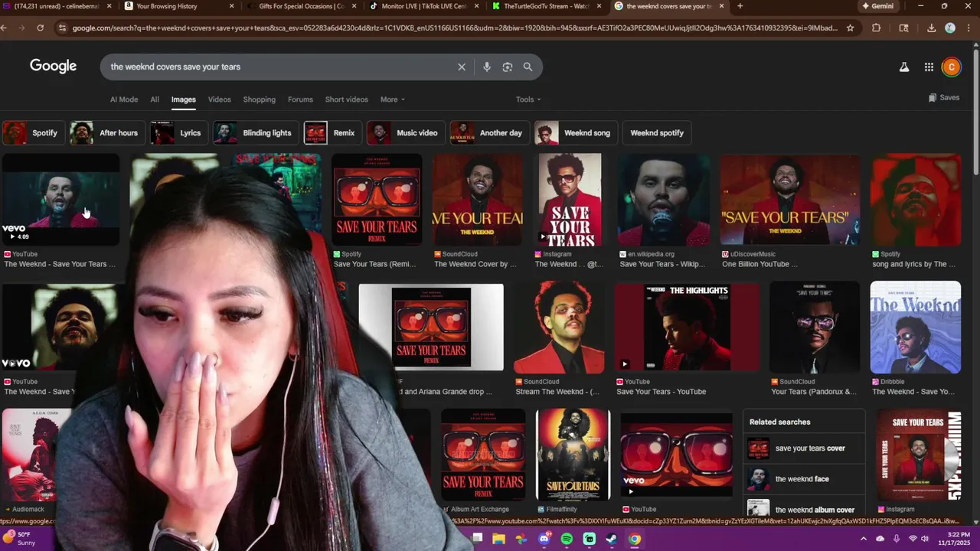Image resolution: width=980 pixels, height=551 pixels.
Task: Open Chrome downloads icon
Action: coord(931,28)
